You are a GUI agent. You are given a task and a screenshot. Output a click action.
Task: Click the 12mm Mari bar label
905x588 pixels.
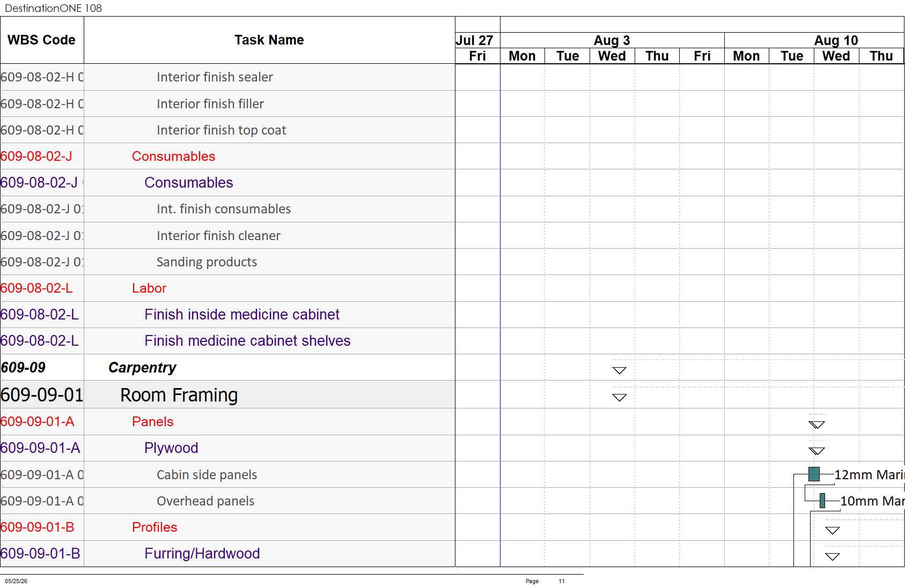869,475
